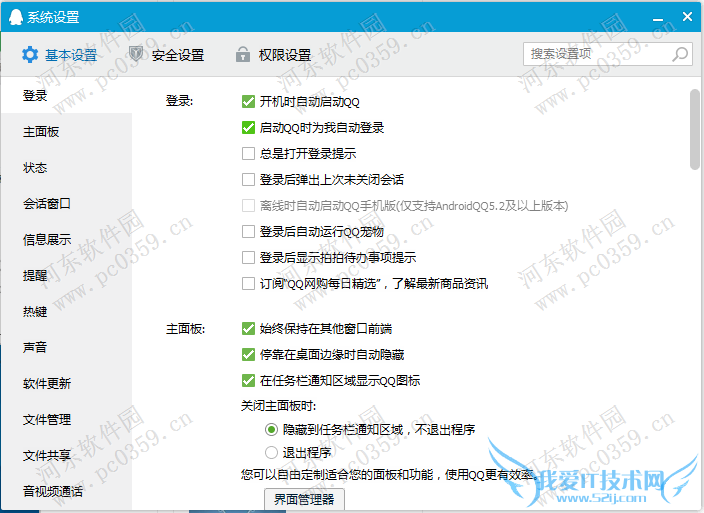Uncheck 始终保持在其他窗口前端
The width and height of the screenshot is (704, 513).
[x=248, y=329]
